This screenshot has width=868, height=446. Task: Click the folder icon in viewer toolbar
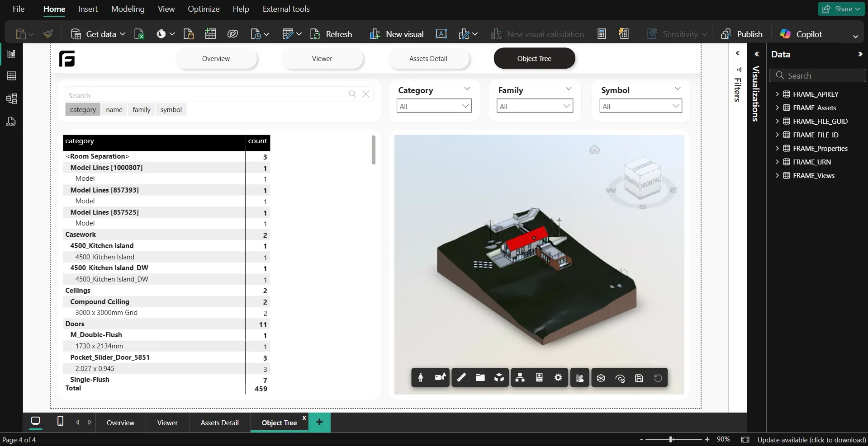(480, 377)
